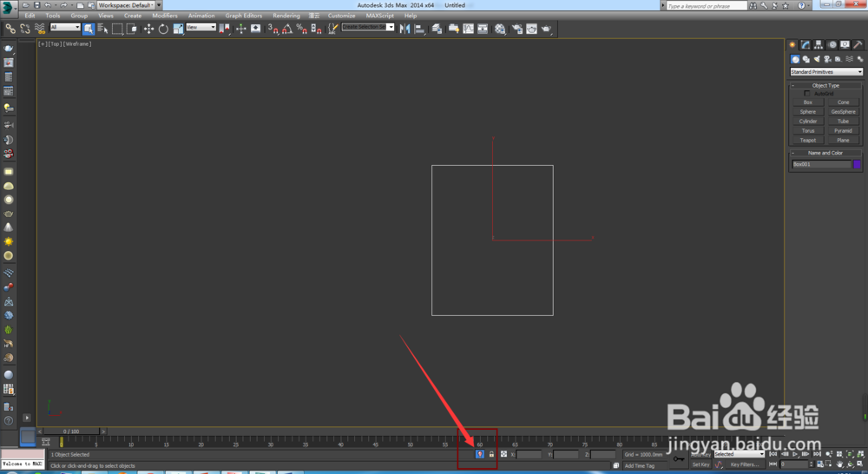This screenshot has height=474, width=868.
Task: Click the Box primitive button
Action: click(807, 102)
